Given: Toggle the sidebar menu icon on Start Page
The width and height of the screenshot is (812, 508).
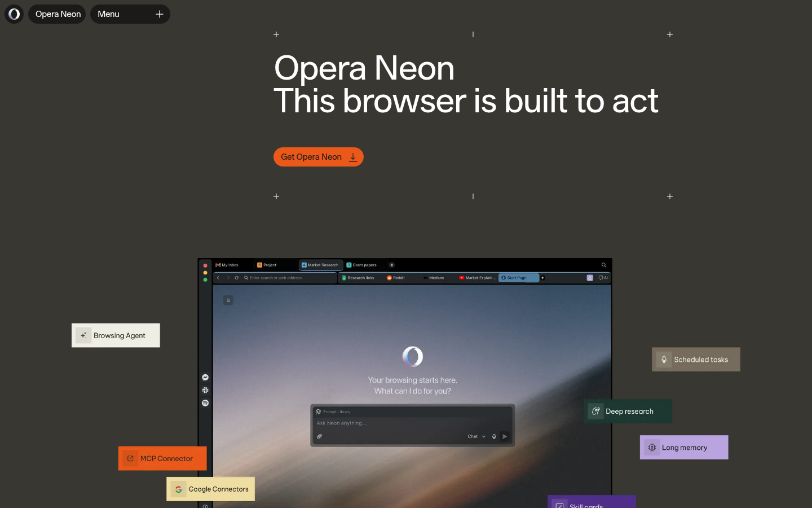Looking at the screenshot, I should [x=228, y=300].
